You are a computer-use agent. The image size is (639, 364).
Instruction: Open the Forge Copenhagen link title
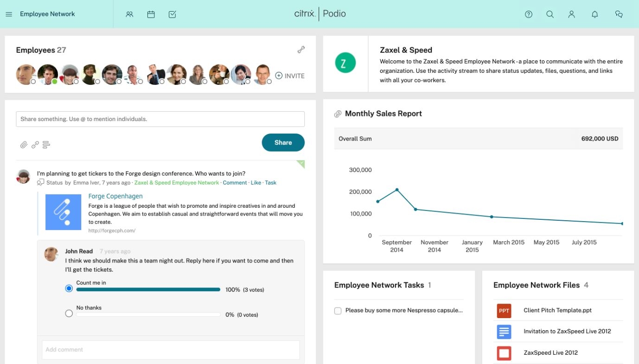115,196
